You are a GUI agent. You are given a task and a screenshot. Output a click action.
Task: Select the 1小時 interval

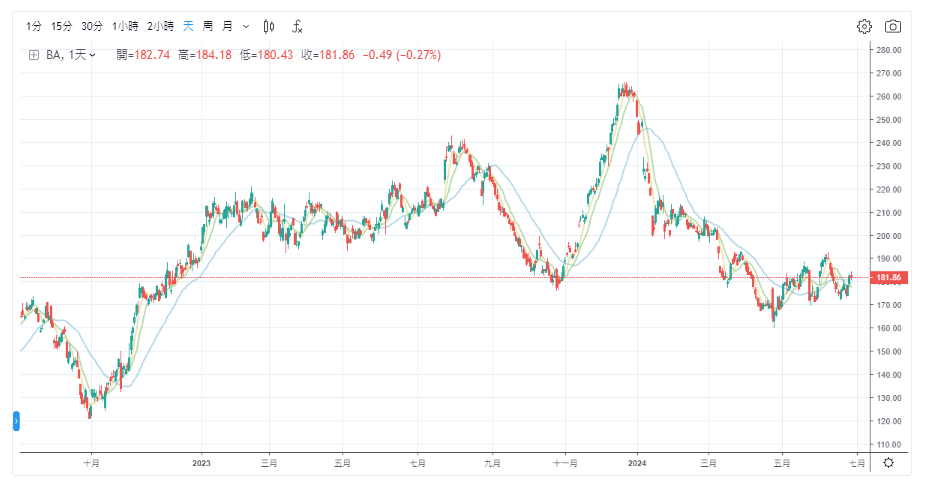coord(125,26)
